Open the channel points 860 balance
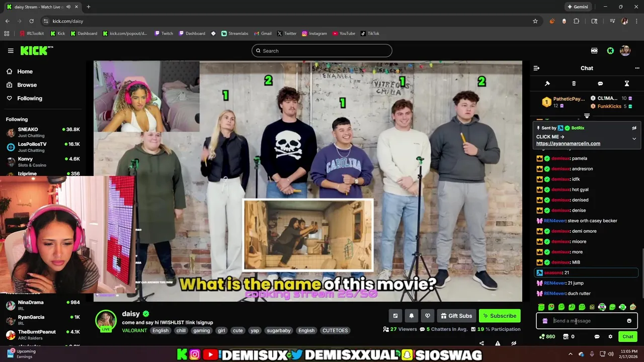The height and width of the screenshot is (362, 644). [547, 337]
